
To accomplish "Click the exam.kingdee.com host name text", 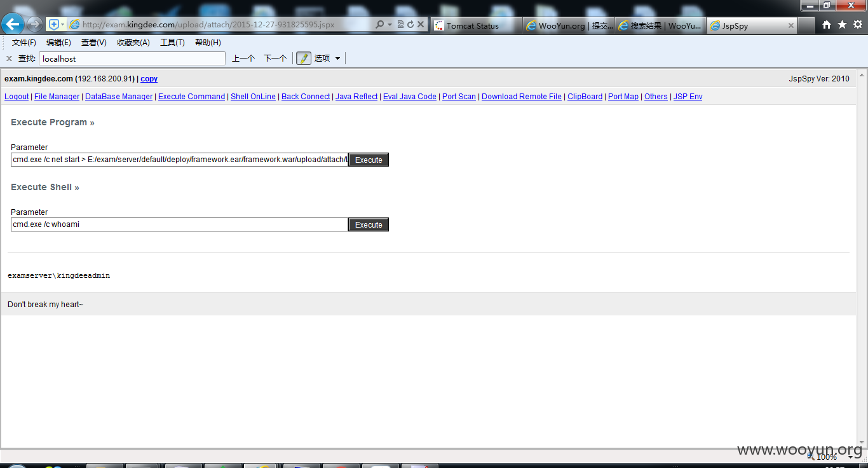I will click(39, 79).
